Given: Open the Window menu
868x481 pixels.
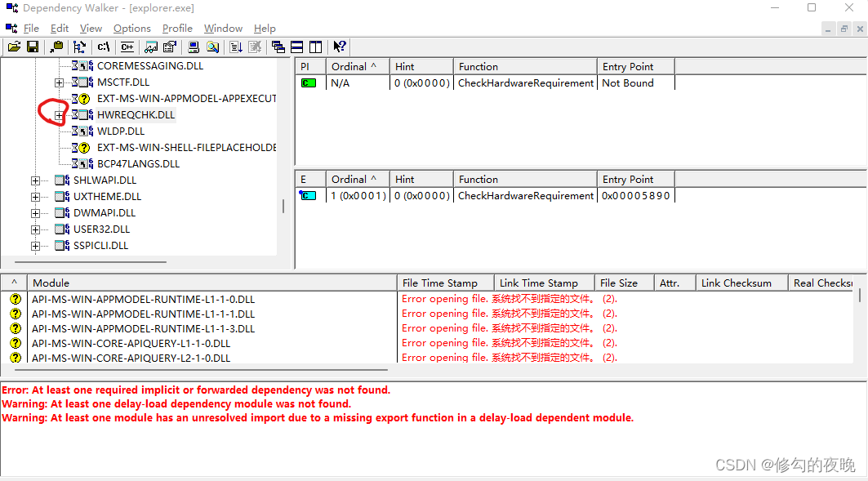Looking at the screenshot, I should 223,29.
